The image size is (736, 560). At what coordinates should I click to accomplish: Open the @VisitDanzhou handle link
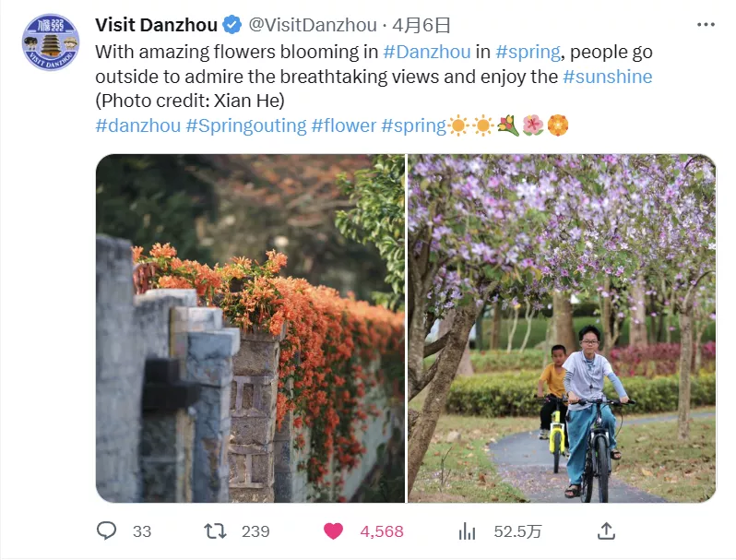click(312, 25)
